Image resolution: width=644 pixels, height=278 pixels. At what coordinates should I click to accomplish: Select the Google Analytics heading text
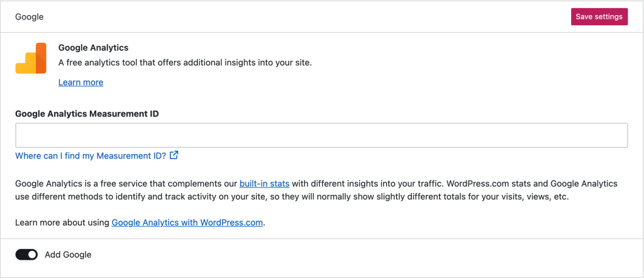93,47
